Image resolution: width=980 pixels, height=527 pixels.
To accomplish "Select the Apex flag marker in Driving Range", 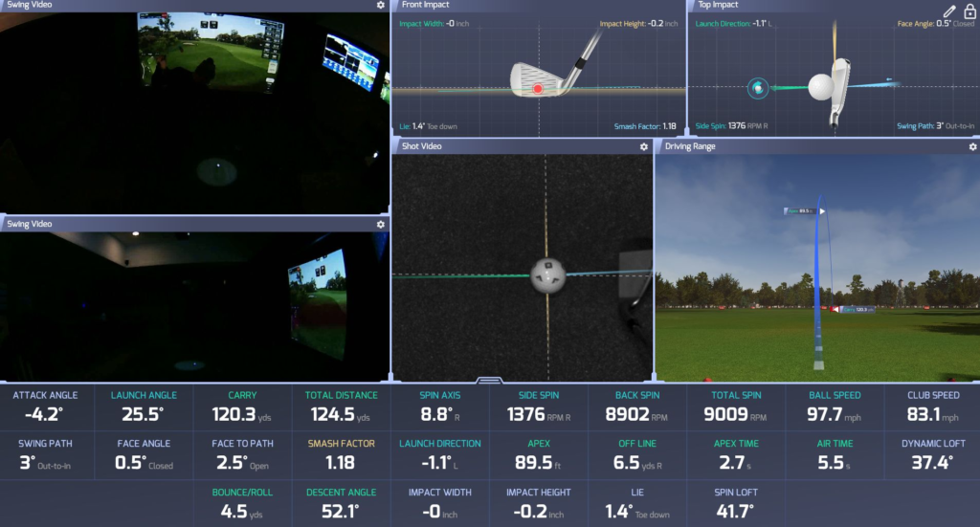I will coord(804,211).
